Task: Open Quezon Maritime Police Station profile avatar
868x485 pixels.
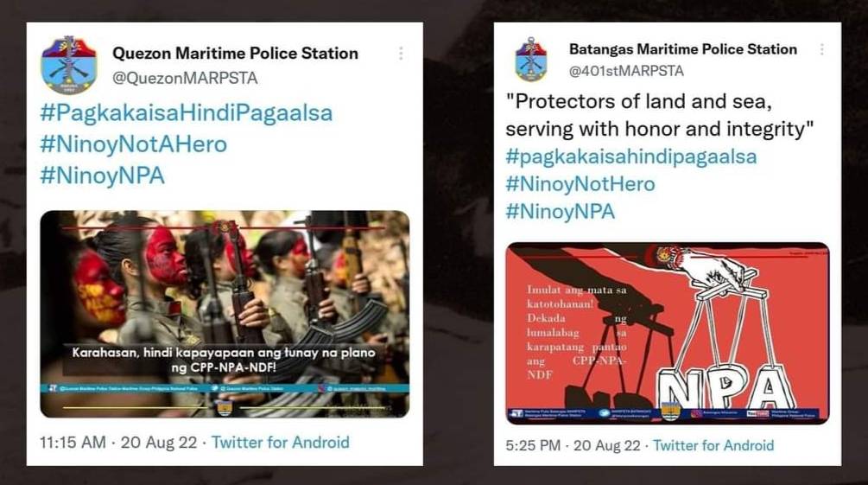Action: (x=68, y=65)
